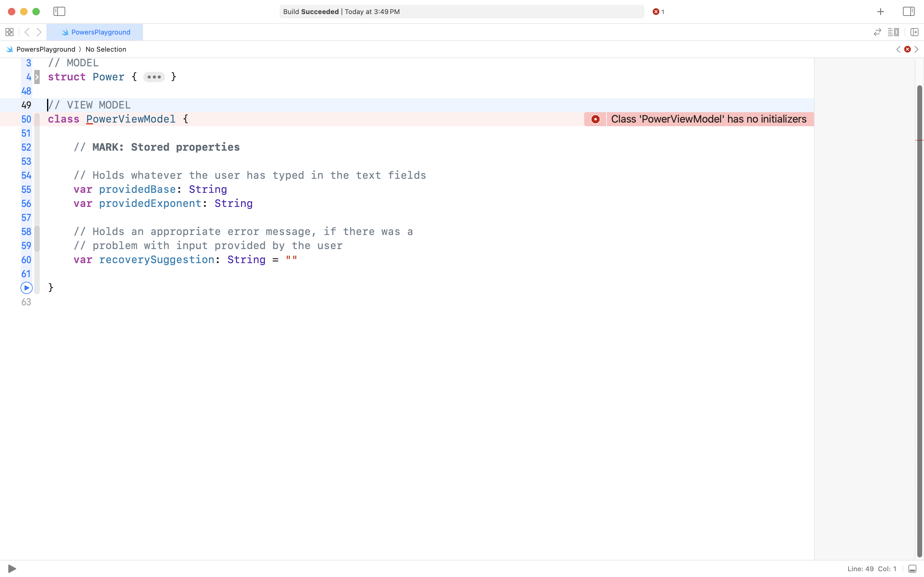Add an editor on the right
The image size is (924, 577).
tap(914, 32)
